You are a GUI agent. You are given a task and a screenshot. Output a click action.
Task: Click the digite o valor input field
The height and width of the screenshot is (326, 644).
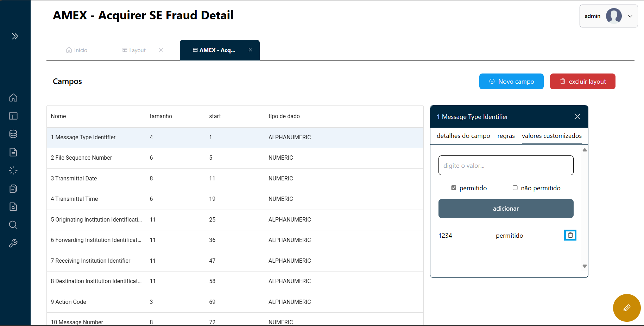[x=506, y=165]
